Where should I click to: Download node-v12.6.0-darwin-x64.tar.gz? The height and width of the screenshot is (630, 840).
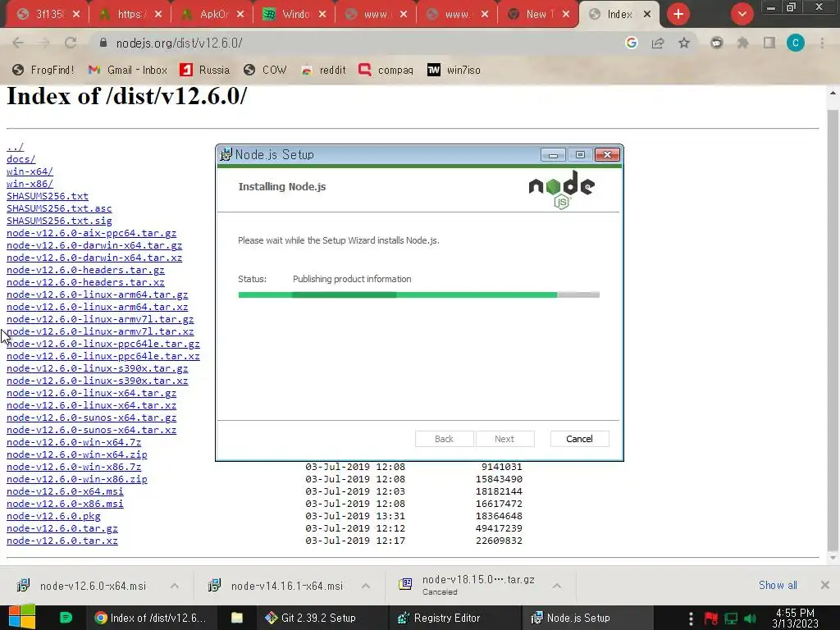(x=94, y=245)
